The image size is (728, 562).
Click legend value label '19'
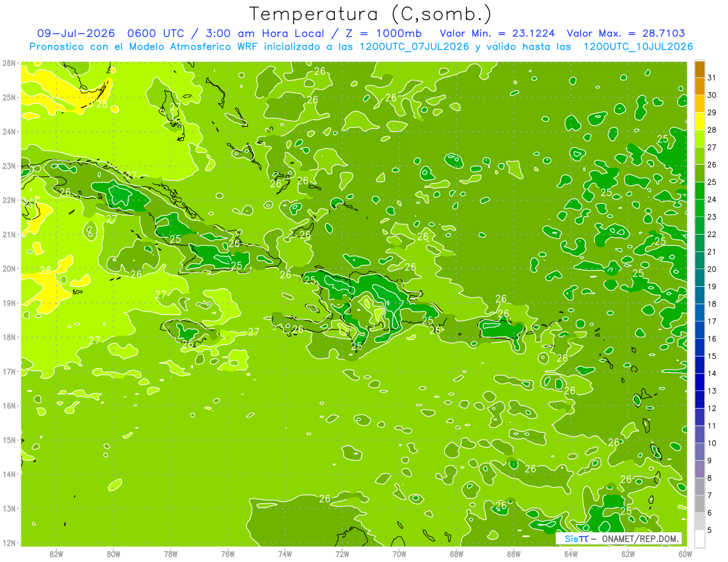pyautogui.click(x=712, y=286)
